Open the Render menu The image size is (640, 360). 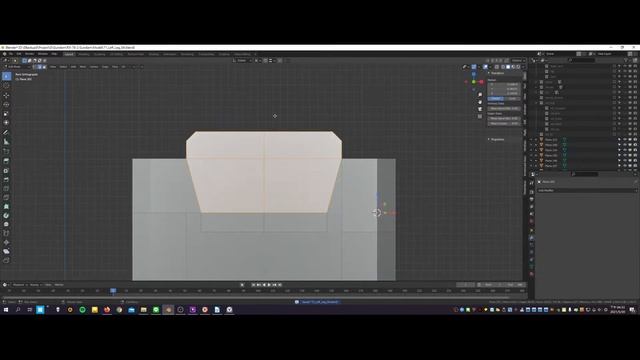(x=30, y=54)
